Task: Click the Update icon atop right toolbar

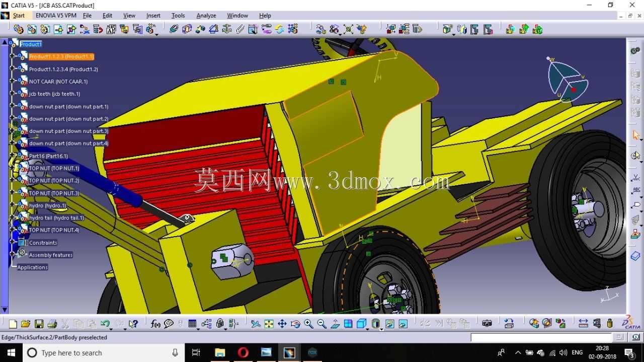Action: click(x=635, y=51)
